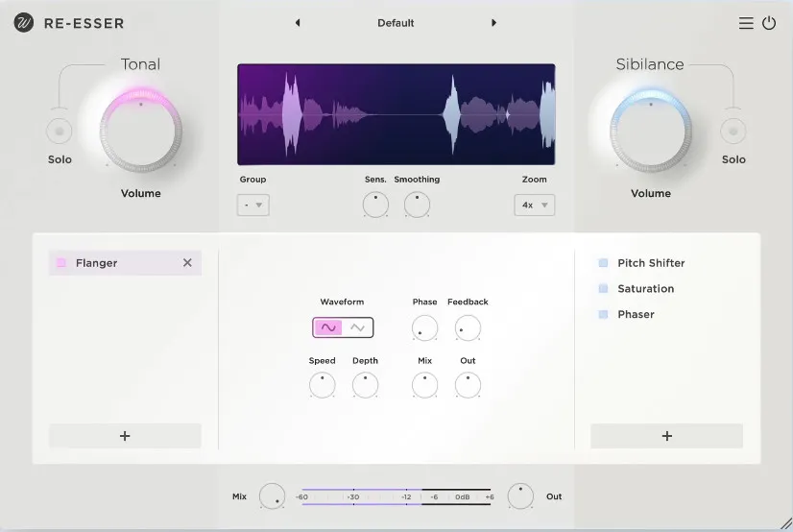Image resolution: width=793 pixels, height=532 pixels.
Task: Click the output level meter
Action: pos(396,496)
